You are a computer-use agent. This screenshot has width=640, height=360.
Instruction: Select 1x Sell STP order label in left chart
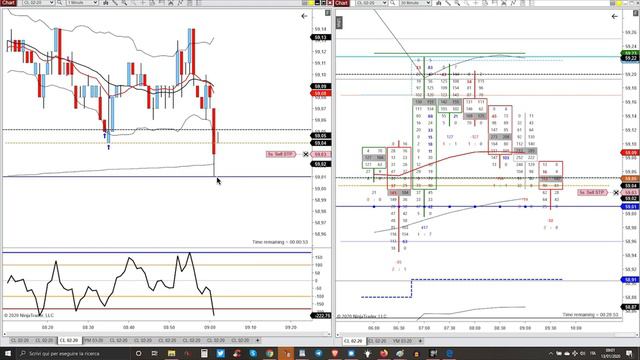point(281,154)
